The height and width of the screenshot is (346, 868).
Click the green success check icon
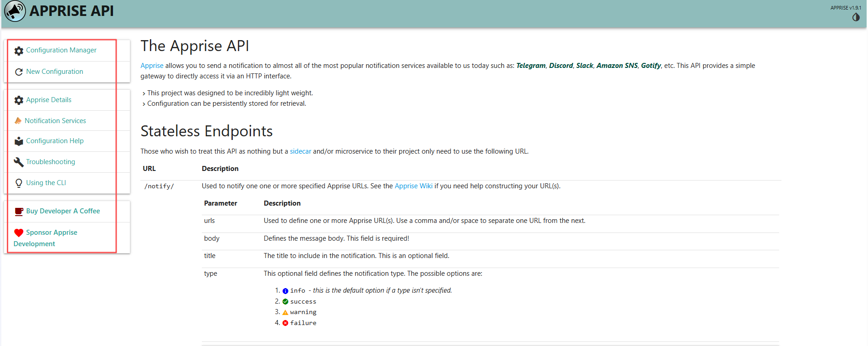click(x=285, y=302)
